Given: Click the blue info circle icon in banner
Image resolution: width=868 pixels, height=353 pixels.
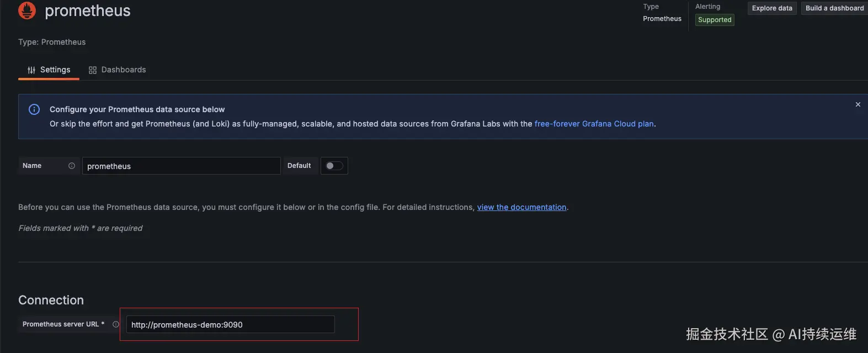Looking at the screenshot, I should point(34,109).
